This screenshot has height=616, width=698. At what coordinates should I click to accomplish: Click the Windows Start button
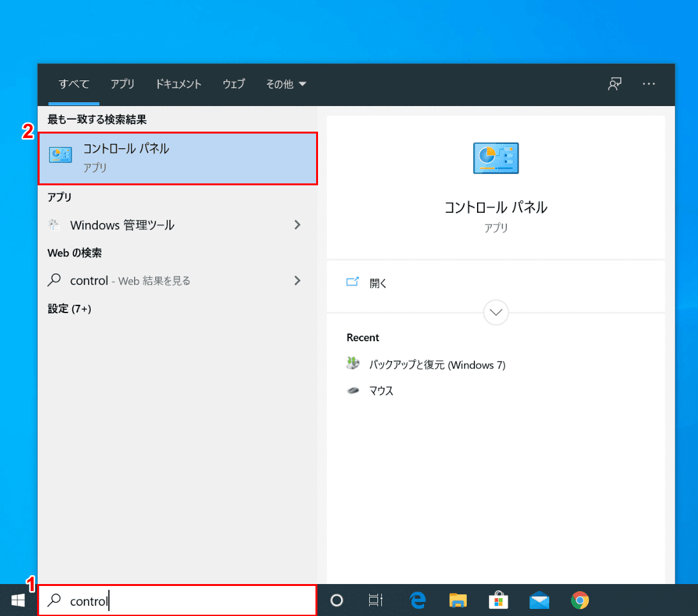(18, 601)
